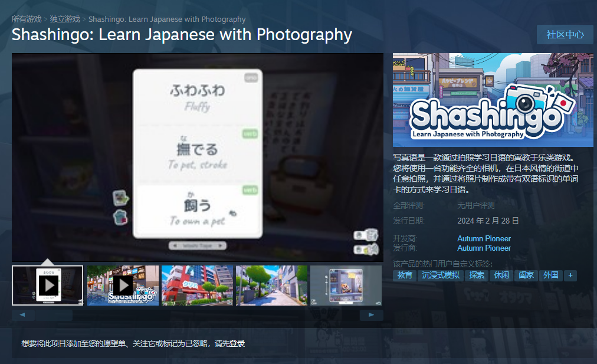Select the 画家 tag
597x364 pixels.
[x=526, y=276]
